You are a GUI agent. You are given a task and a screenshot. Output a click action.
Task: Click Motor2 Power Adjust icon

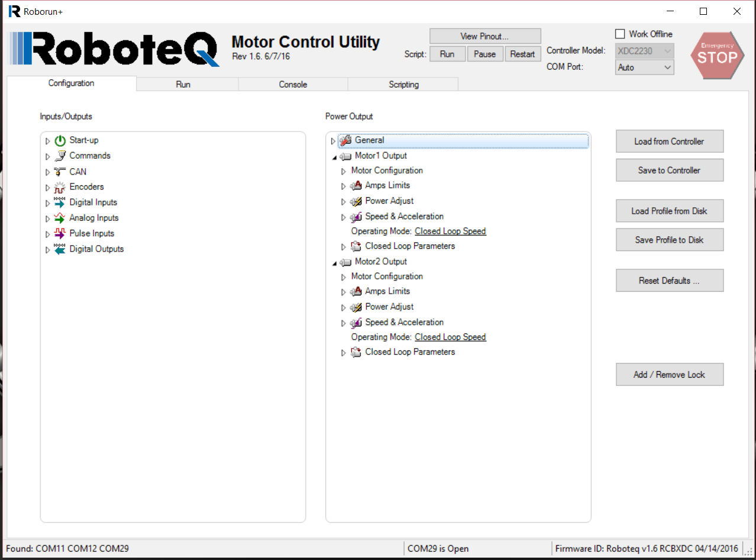coord(356,307)
